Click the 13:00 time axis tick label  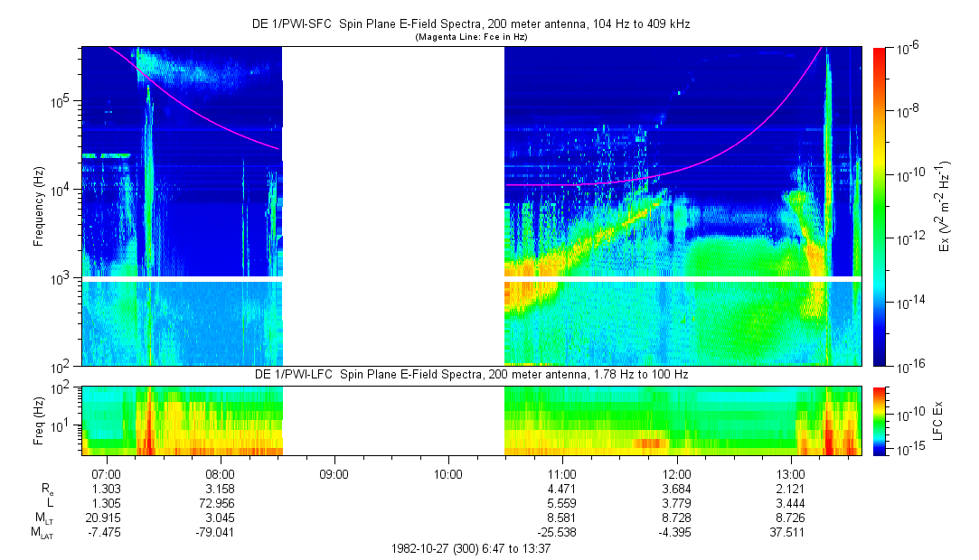click(791, 474)
